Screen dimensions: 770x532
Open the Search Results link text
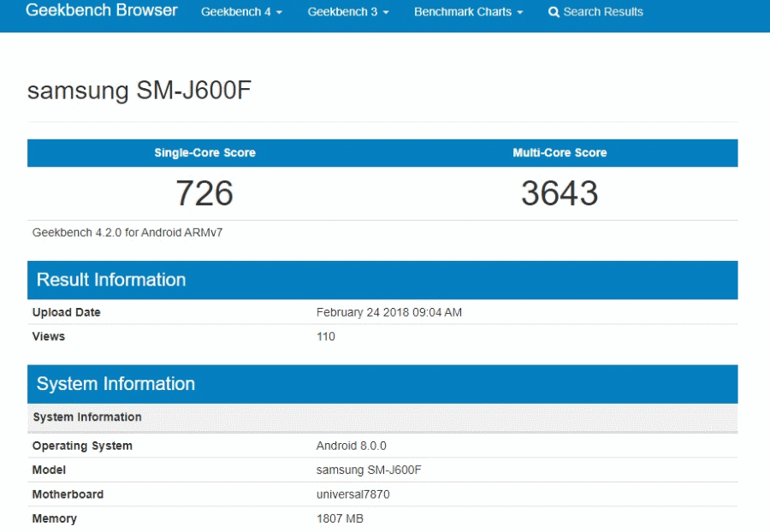pyautogui.click(x=603, y=12)
